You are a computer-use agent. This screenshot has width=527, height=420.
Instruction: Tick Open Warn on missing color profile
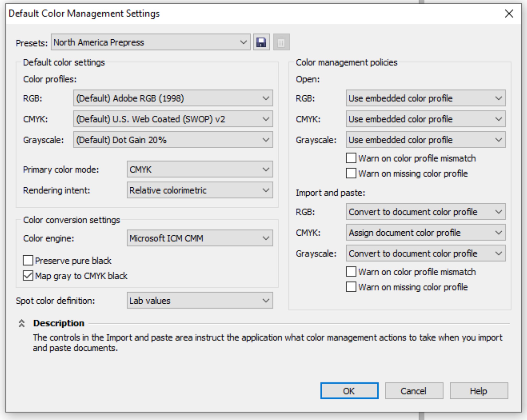click(351, 173)
